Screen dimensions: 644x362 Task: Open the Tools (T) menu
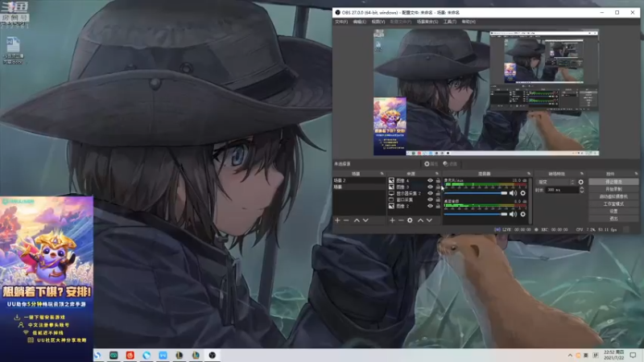tap(450, 22)
